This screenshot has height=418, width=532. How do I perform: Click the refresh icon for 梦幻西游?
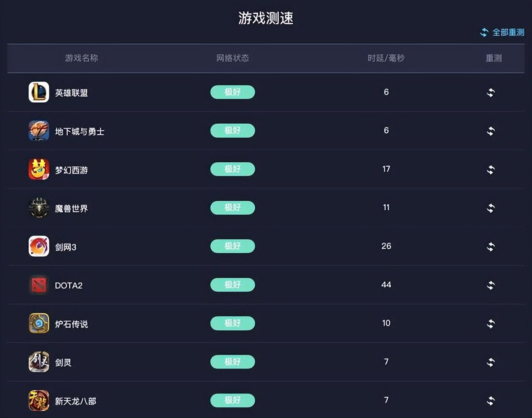(490, 170)
